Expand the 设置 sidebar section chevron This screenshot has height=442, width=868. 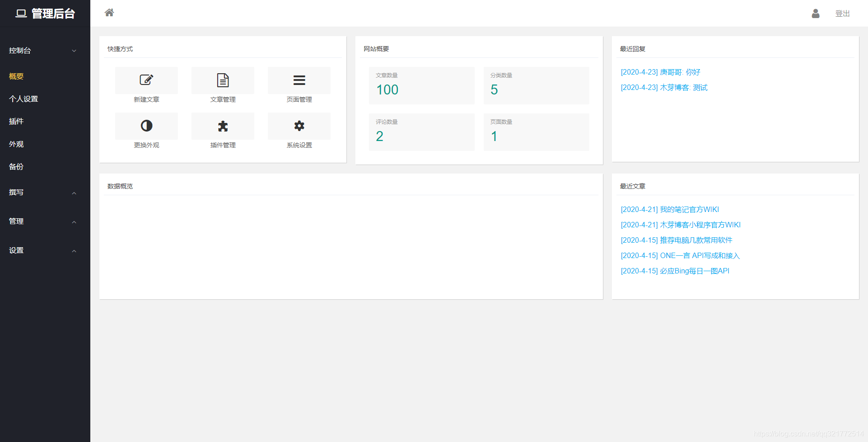(74, 251)
